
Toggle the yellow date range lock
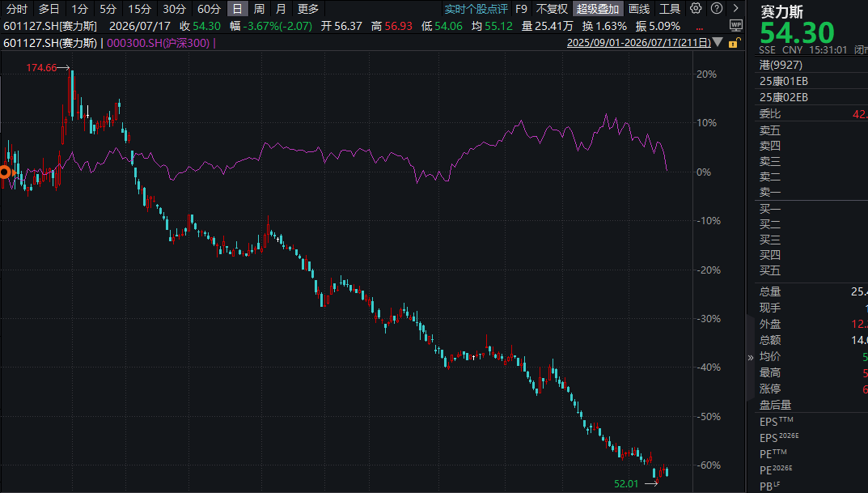tap(734, 43)
